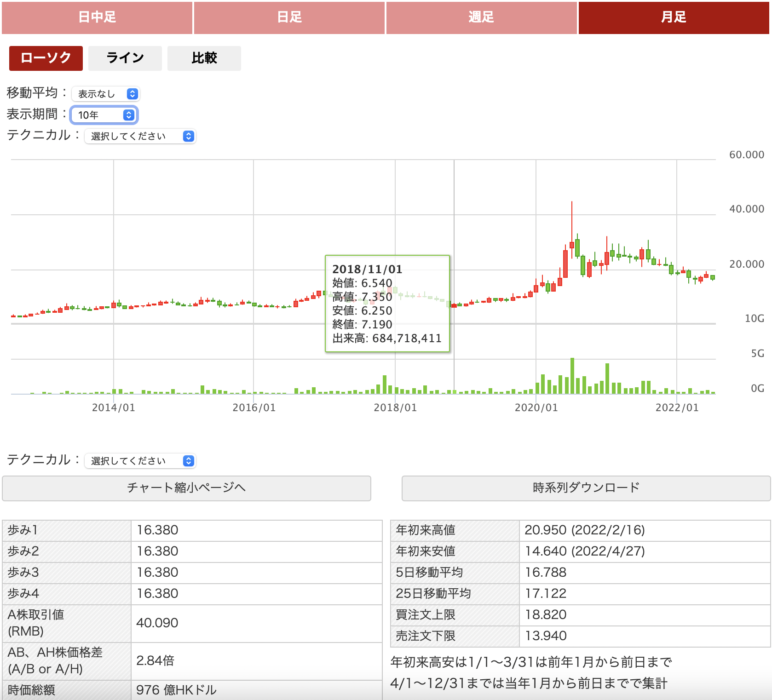Click the 2014/01 x-axis label
The width and height of the screenshot is (772, 700).
pos(114,407)
